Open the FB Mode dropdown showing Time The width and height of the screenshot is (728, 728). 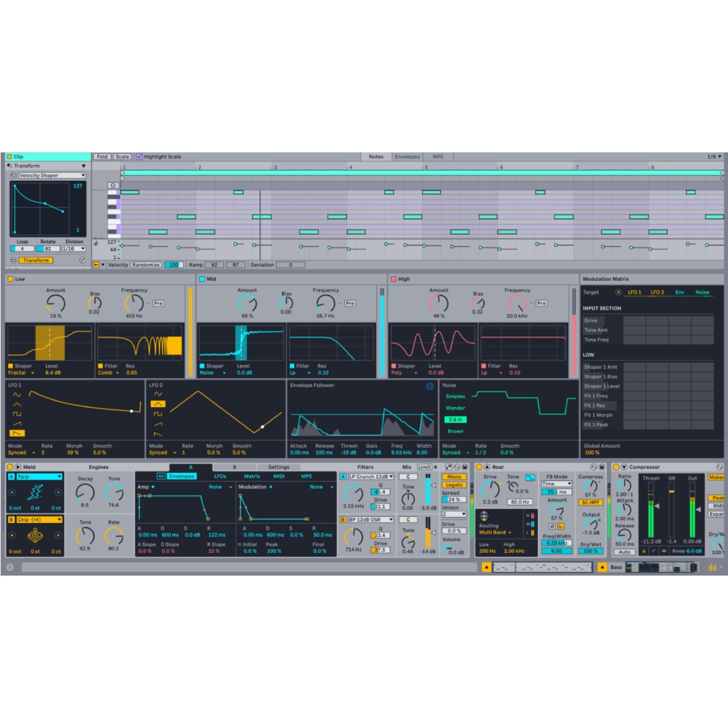coord(557,484)
